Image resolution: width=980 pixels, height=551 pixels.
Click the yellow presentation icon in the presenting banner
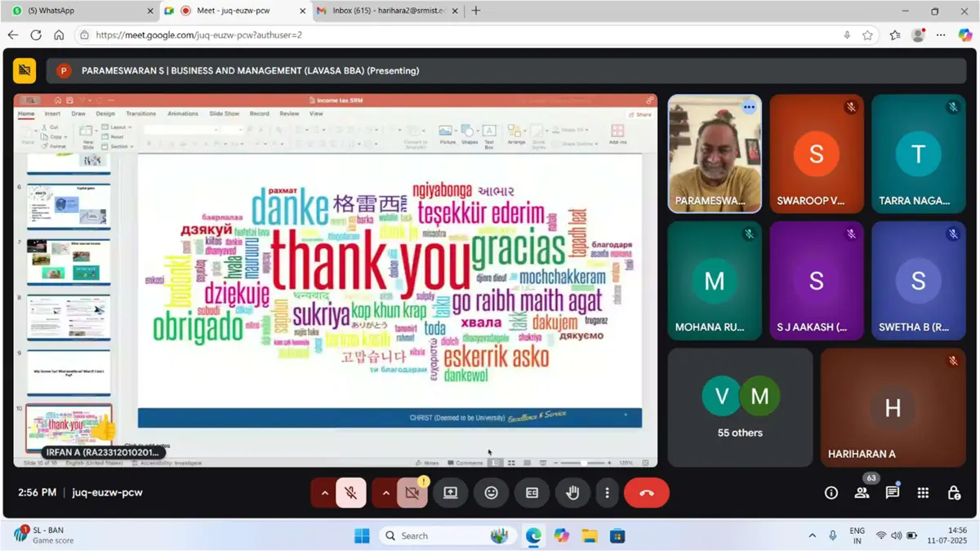click(24, 71)
